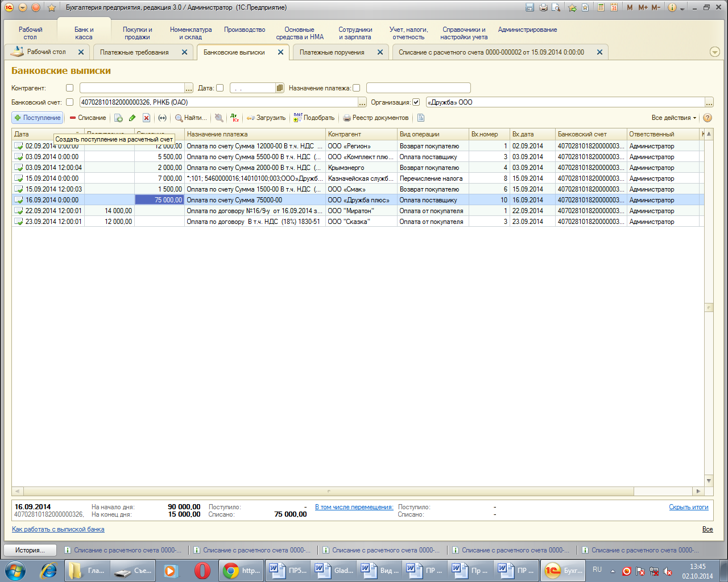Click the set period interval icon
This screenshot has height=582, width=728.
coord(162,118)
